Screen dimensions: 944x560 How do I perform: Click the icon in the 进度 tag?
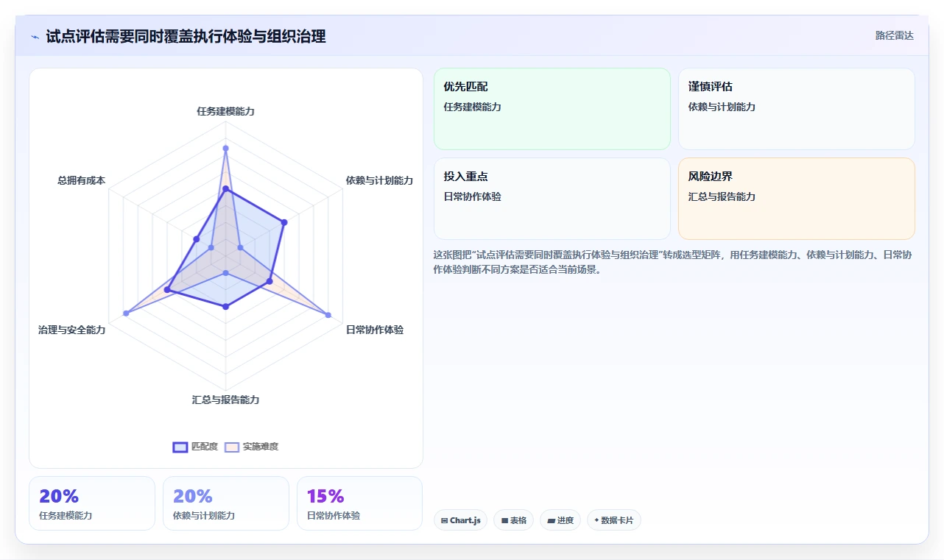(x=551, y=520)
